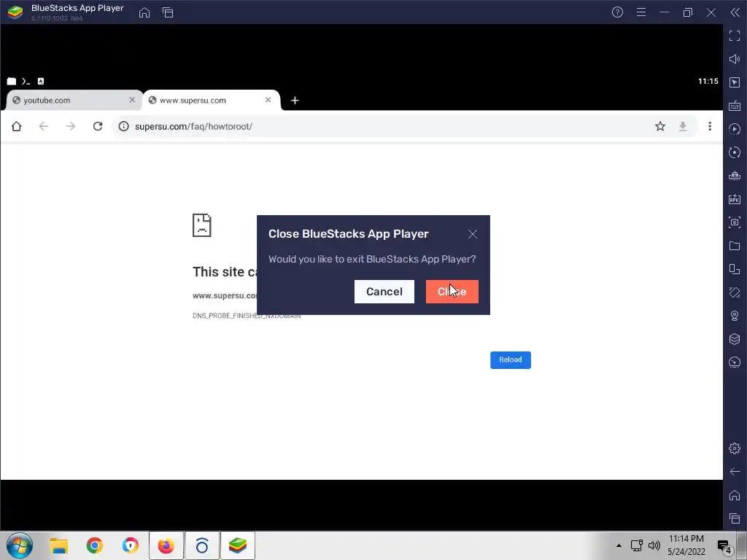Viewport: 747px width, 560px height.
Task: Confirm Close in BlueStacks exit dialog
Action: pos(452,292)
